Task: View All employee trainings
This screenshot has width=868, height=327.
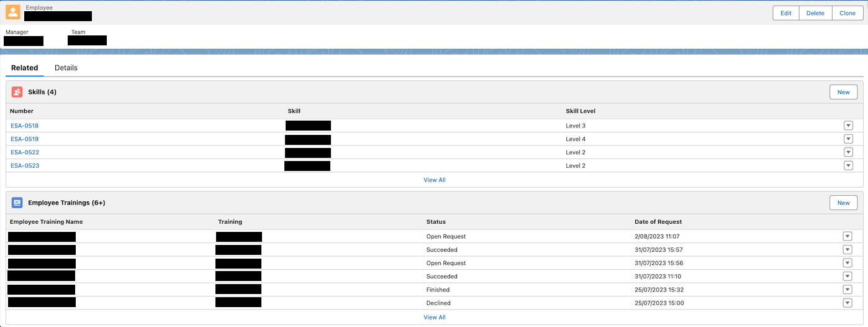Action: pyautogui.click(x=434, y=317)
